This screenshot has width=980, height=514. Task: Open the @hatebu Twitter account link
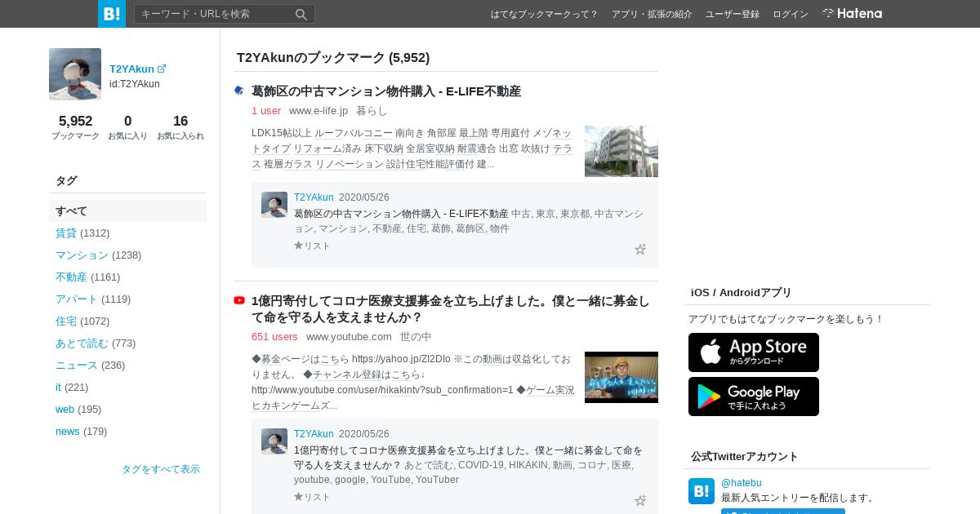point(742,483)
